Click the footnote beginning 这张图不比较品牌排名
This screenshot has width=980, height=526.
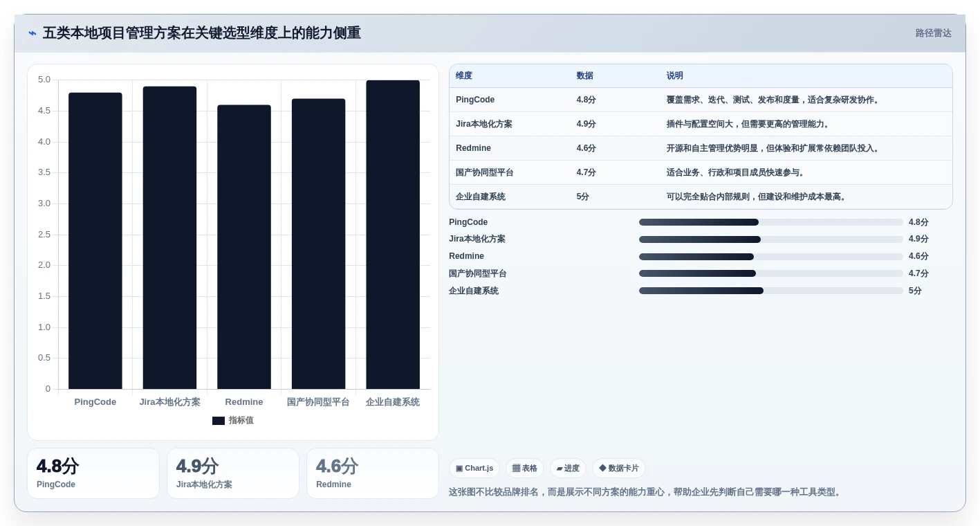pyautogui.click(x=647, y=492)
